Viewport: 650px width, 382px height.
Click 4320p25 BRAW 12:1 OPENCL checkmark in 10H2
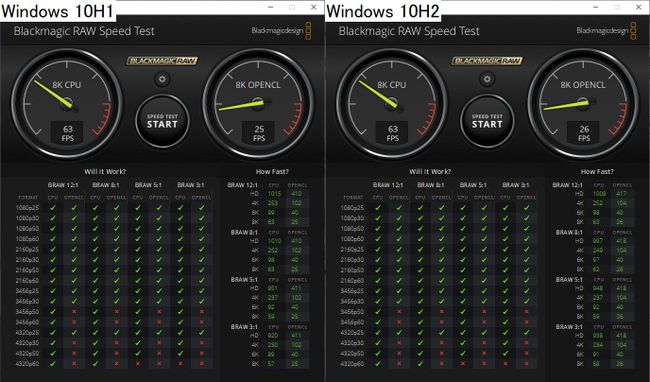[399, 332]
